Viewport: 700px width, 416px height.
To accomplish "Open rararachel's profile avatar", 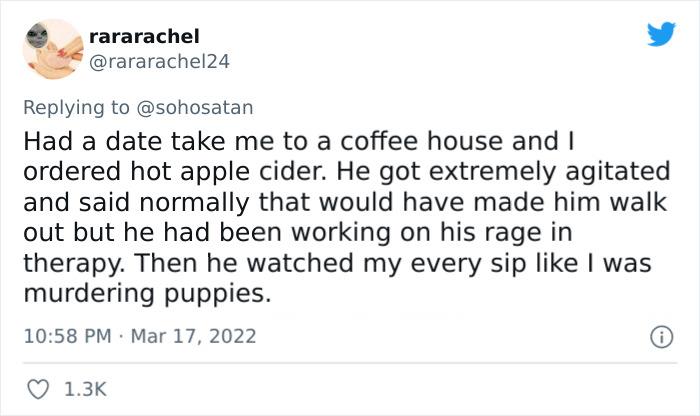I will pyautogui.click(x=50, y=49).
